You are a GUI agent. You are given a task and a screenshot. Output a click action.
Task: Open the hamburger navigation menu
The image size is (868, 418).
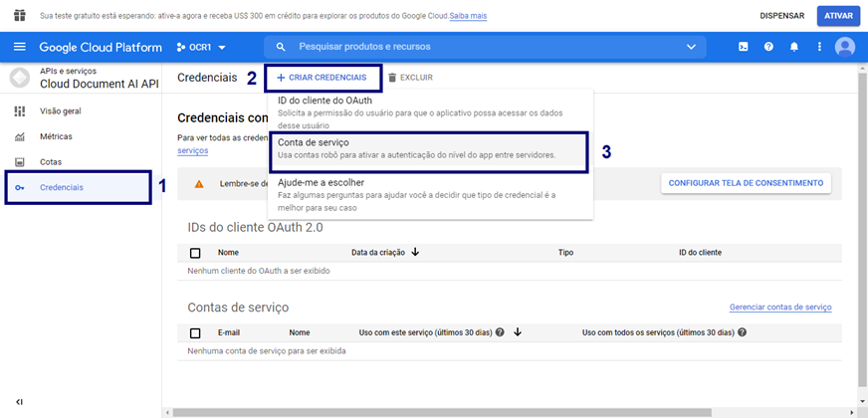point(19,47)
